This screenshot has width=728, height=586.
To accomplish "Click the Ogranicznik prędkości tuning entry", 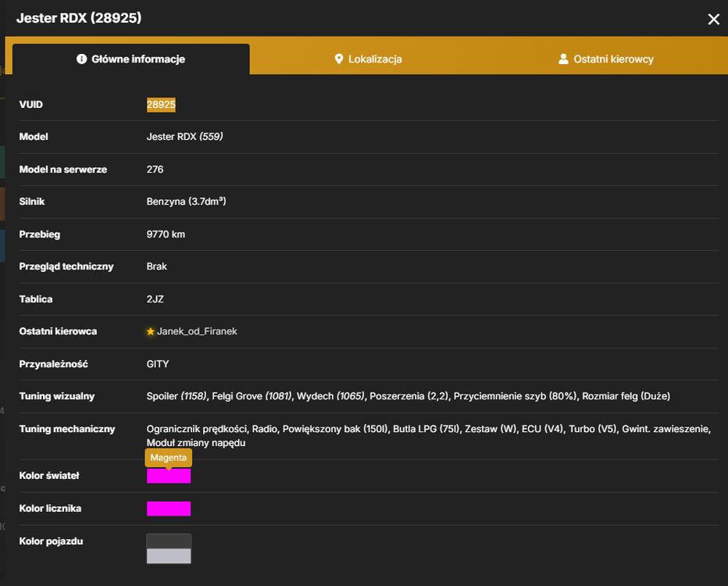I will click(196, 429).
